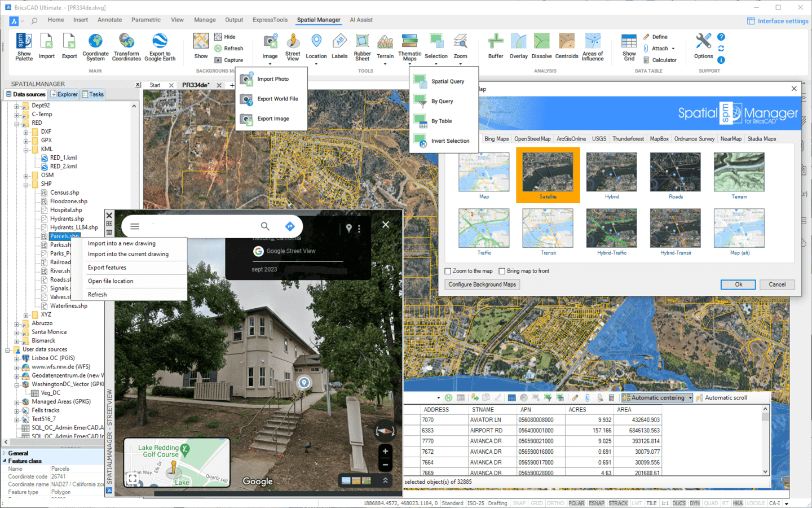
Task: Toggle the POLAR status bar mode
Action: [576, 503]
